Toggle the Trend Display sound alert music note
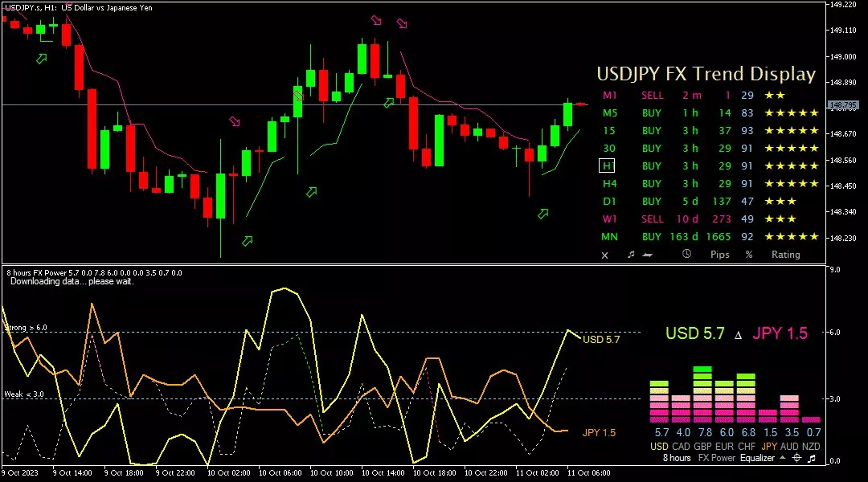This screenshot has width=868, height=482. [x=631, y=255]
